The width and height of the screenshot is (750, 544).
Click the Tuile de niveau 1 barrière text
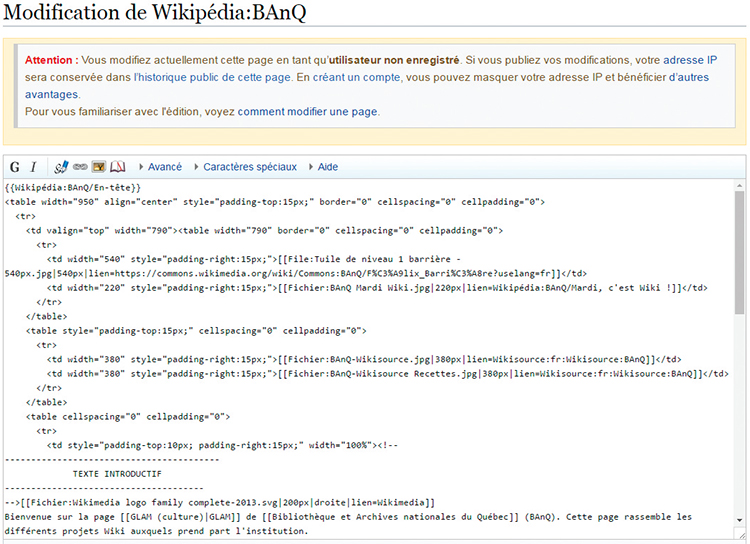pyautogui.click(x=383, y=259)
